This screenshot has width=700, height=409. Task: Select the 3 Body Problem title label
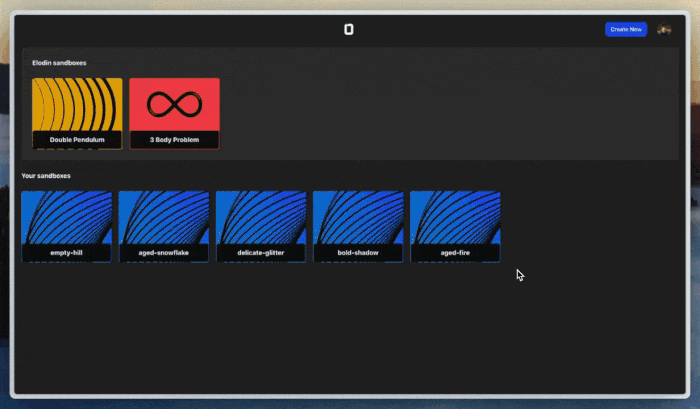[x=174, y=140]
